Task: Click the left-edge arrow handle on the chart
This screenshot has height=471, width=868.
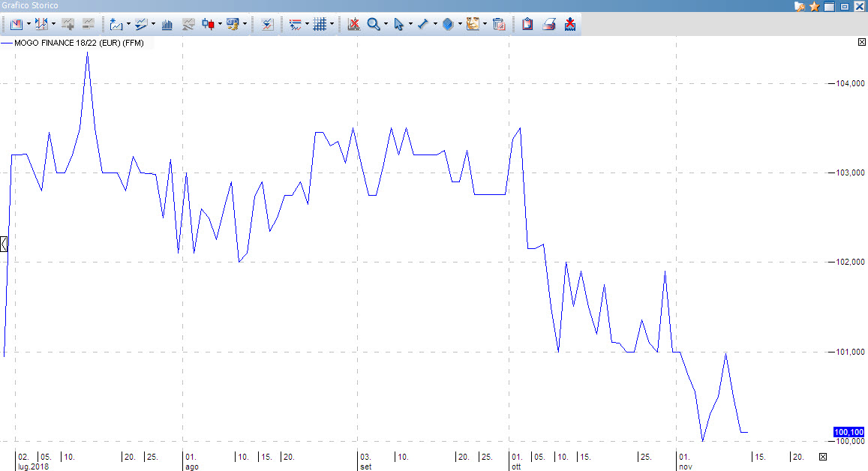Action: pyautogui.click(x=4, y=244)
